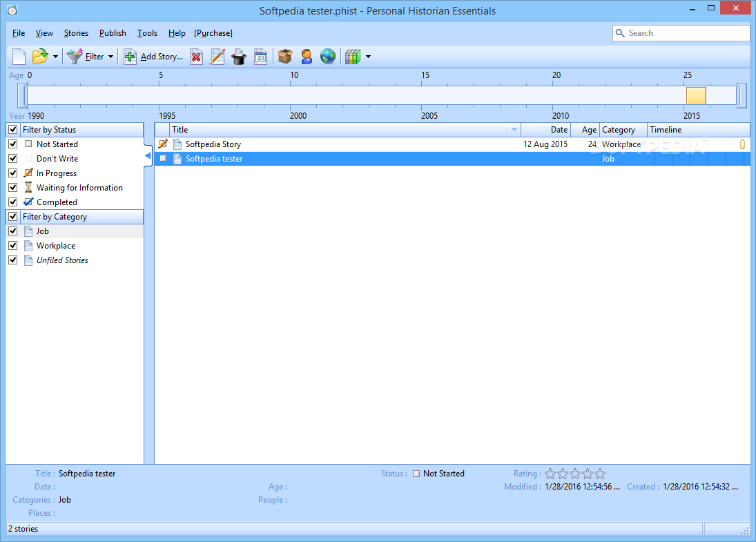
Task: Click the Waiting for Information hourglass icon
Action: point(28,187)
